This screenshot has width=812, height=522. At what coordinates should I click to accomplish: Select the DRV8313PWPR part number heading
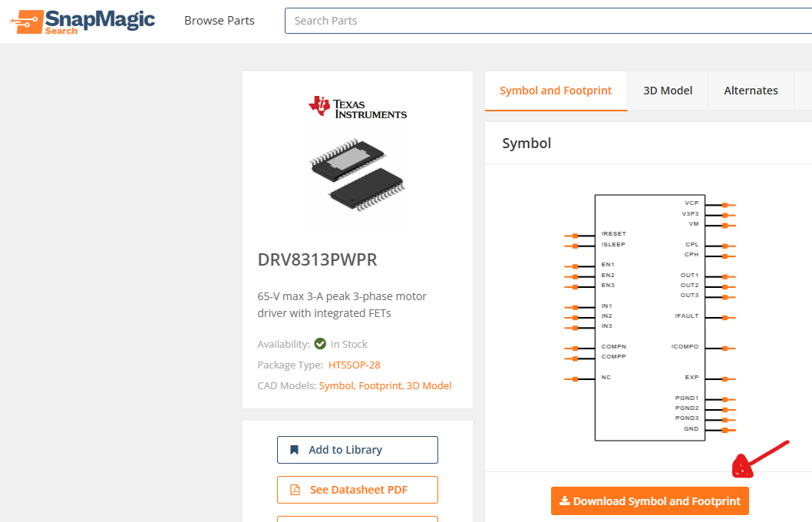318,259
